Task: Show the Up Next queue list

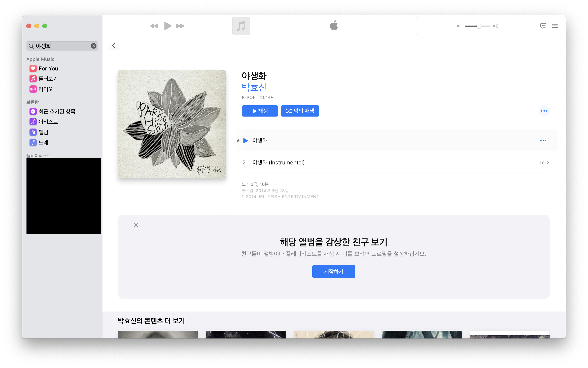Action: [555, 26]
